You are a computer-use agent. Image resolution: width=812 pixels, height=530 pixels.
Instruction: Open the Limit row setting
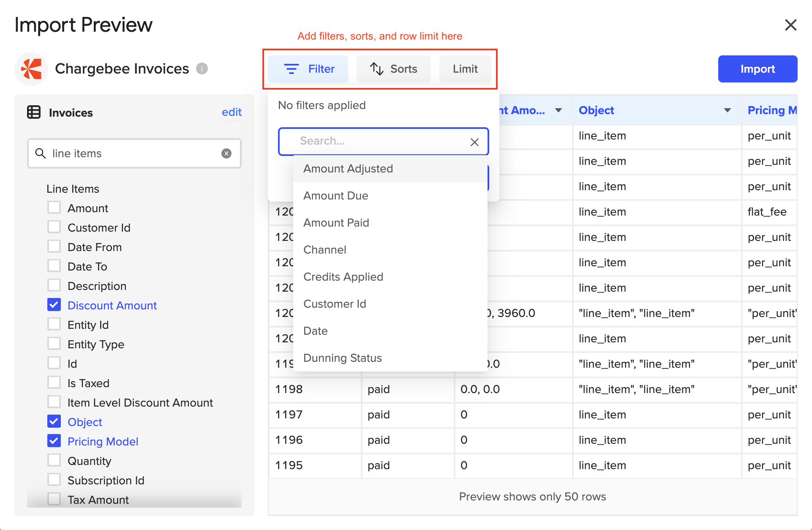(465, 69)
